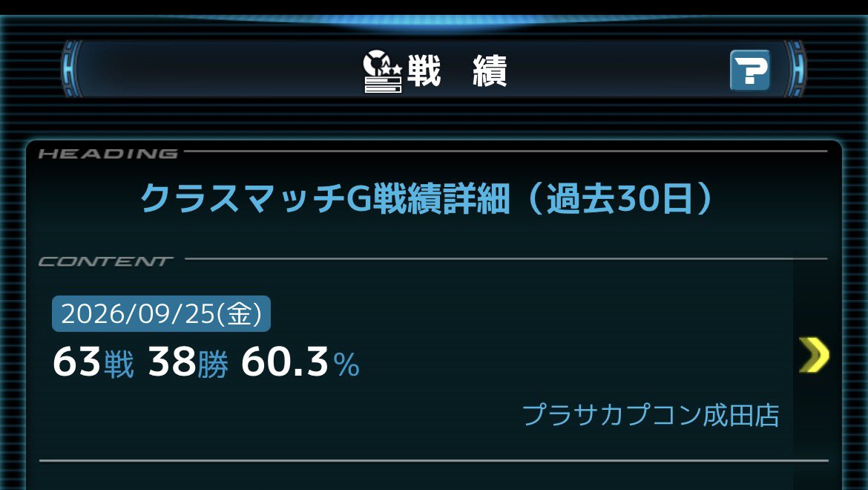Open the プラサカプコン成田店 store link
The image size is (868, 490).
pyautogui.click(x=651, y=415)
